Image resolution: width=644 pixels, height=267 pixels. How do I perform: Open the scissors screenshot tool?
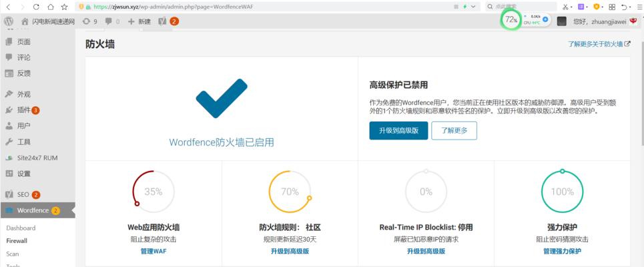click(566, 7)
